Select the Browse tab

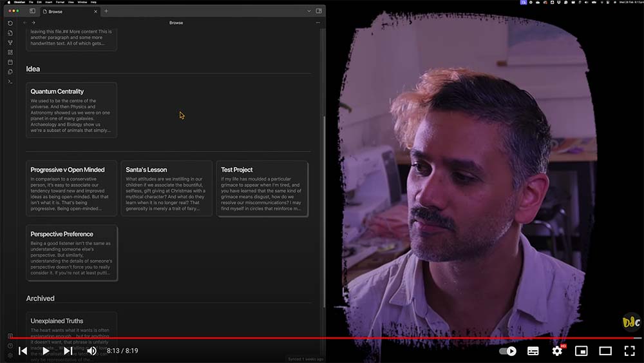(69, 12)
